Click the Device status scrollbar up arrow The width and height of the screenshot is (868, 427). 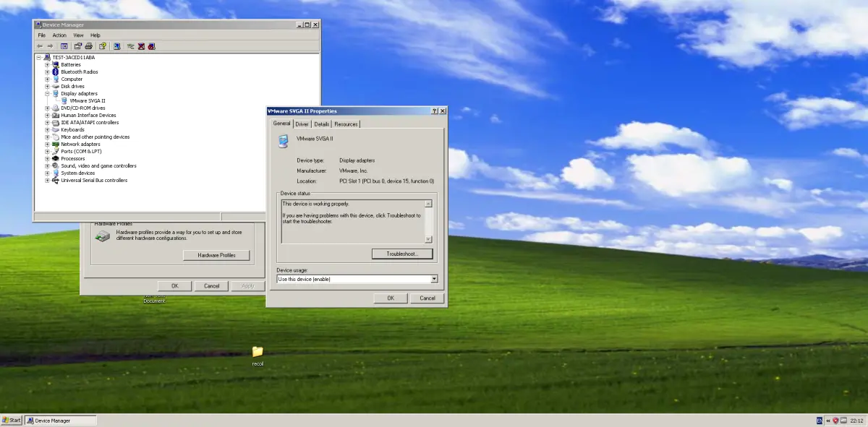coord(428,204)
